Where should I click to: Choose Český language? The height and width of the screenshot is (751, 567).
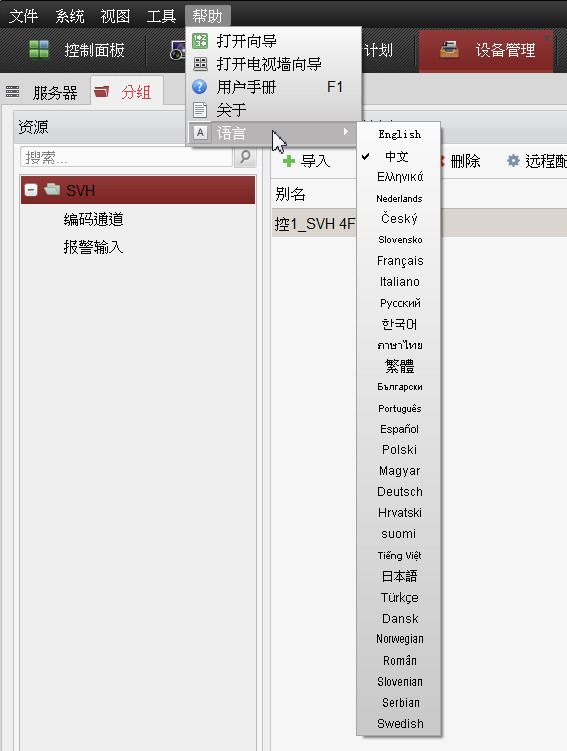(x=398, y=219)
